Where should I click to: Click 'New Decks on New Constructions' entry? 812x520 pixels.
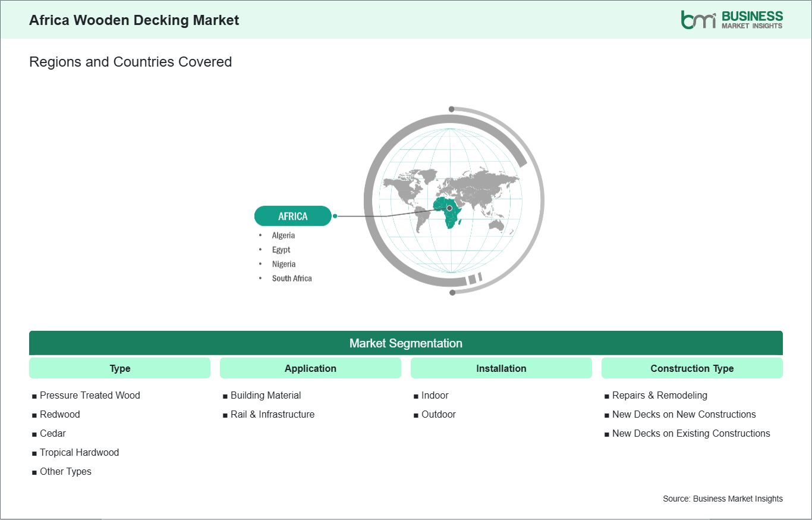pyautogui.click(x=684, y=414)
